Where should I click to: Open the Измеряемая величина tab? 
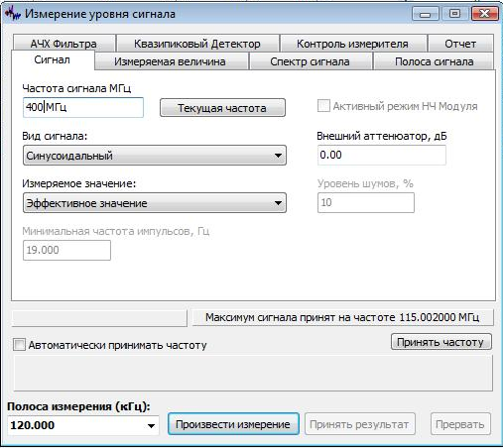coord(171,61)
